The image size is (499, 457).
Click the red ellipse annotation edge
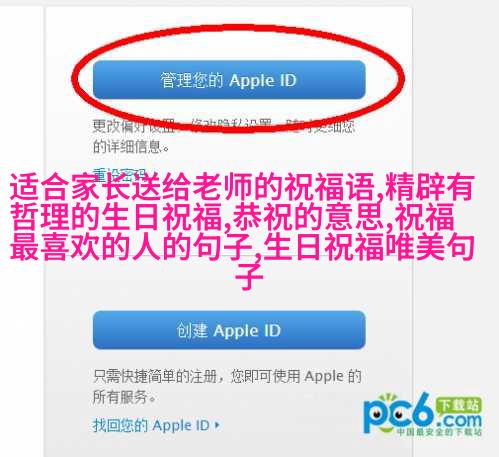click(74, 78)
